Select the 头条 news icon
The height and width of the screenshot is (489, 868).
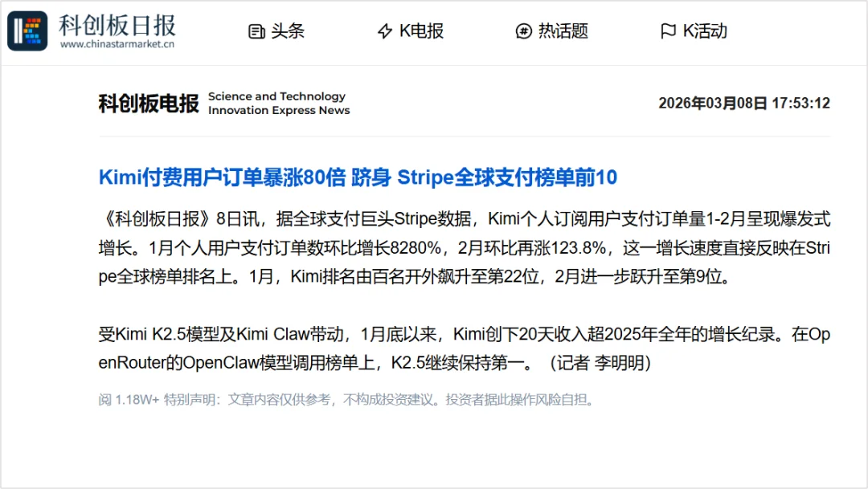tap(256, 31)
